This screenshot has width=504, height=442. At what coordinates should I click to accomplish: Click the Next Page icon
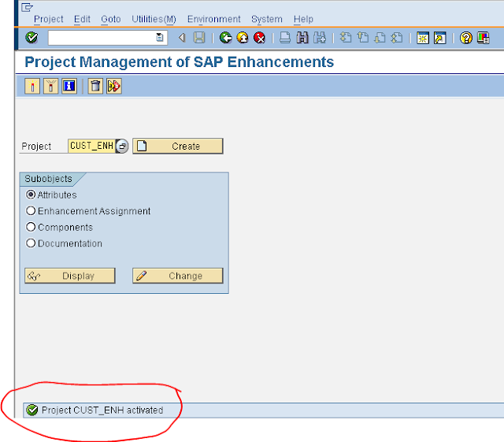click(x=380, y=38)
